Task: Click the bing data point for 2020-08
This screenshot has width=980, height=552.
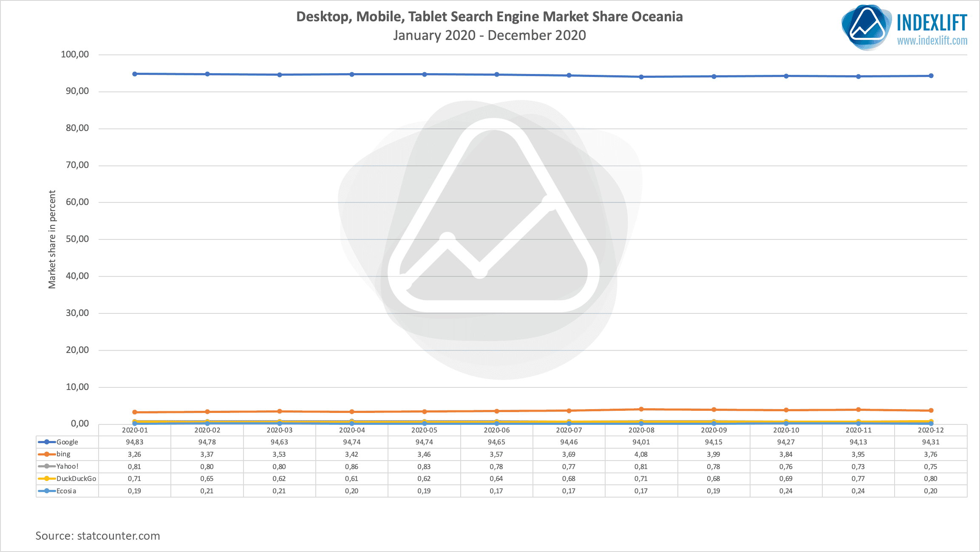Action: click(x=641, y=409)
